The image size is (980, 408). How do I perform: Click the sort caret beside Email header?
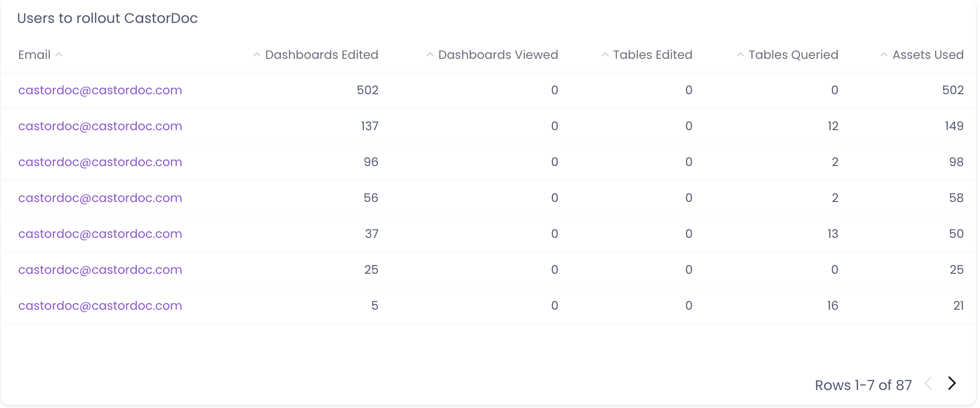[59, 55]
